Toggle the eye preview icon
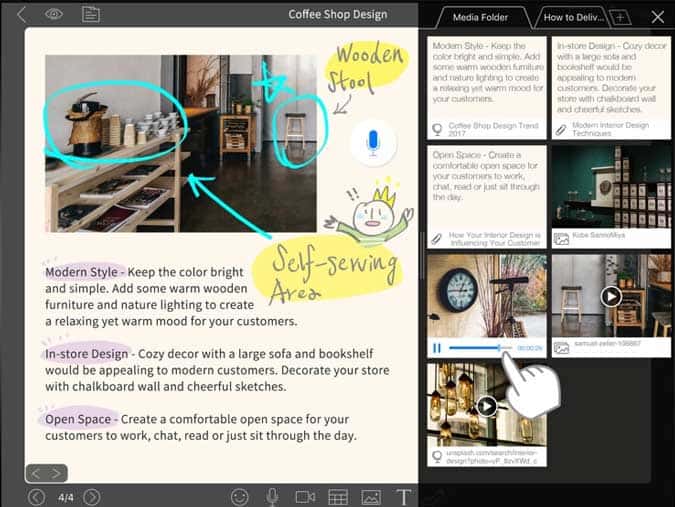The image size is (675, 507). (53, 14)
